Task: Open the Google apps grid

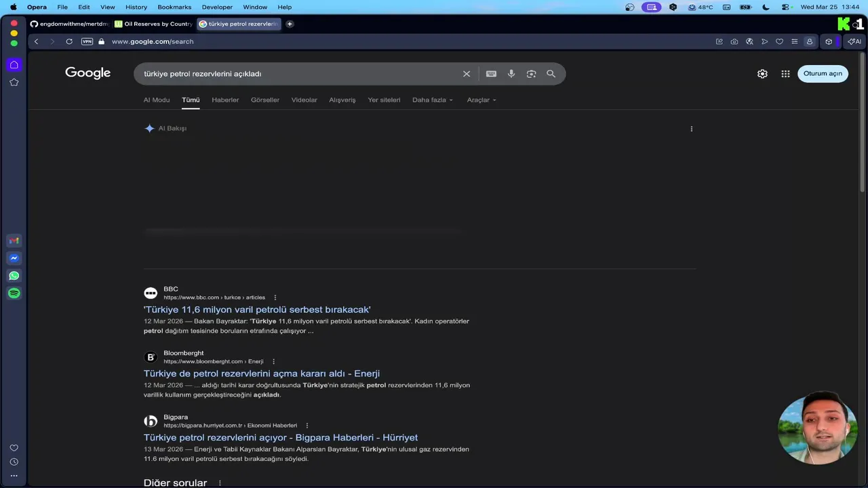Action: [785, 74]
